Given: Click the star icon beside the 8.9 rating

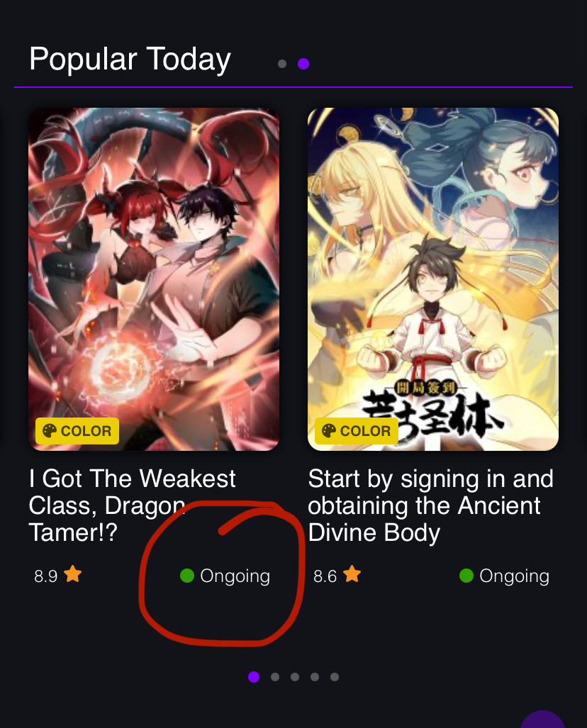Looking at the screenshot, I should (73, 574).
